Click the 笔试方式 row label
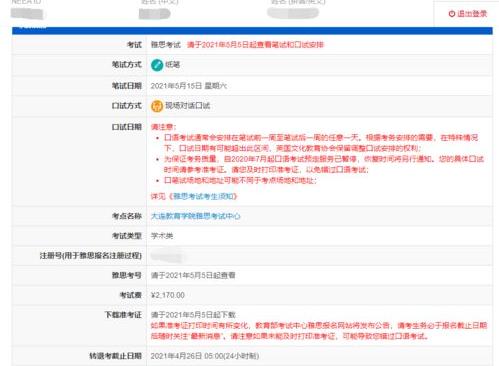The image size is (499, 366). click(x=127, y=65)
